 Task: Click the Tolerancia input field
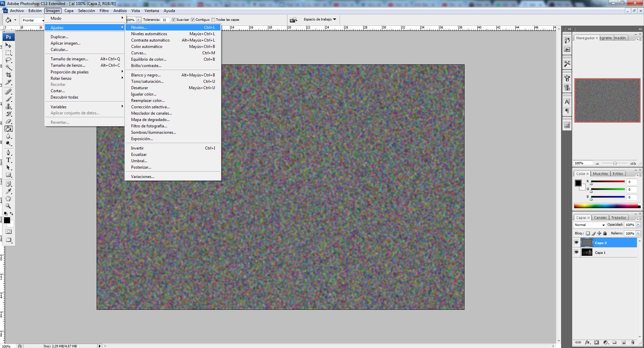(x=165, y=20)
